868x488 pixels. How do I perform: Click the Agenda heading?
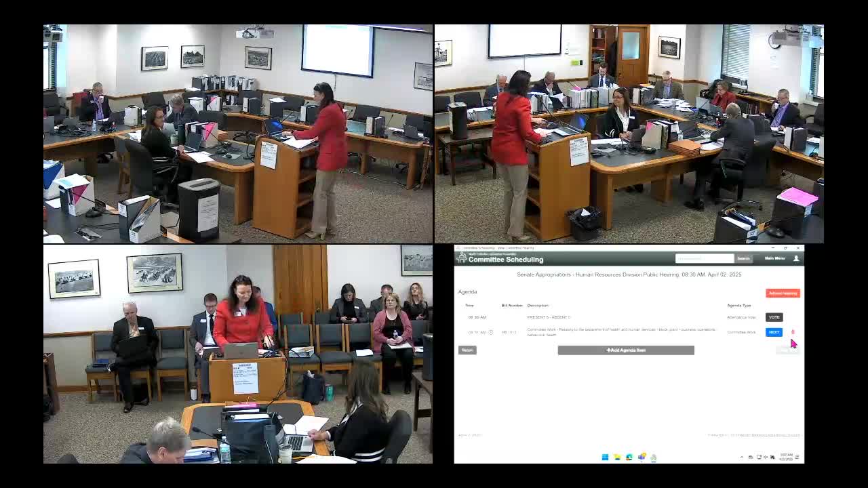click(x=468, y=291)
